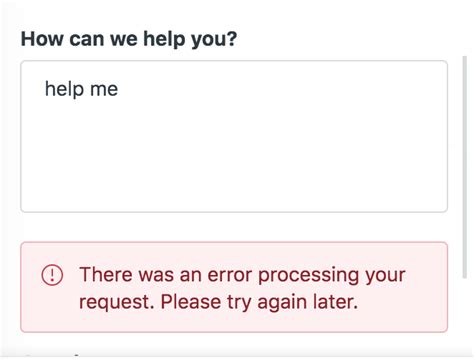Click the word 'request.' in the alert
The image size is (474, 360).
pos(117,303)
